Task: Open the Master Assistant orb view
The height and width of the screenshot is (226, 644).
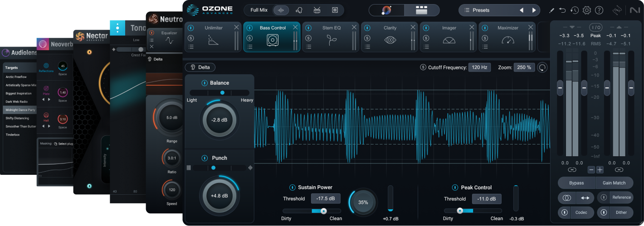Action: [386, 10]
